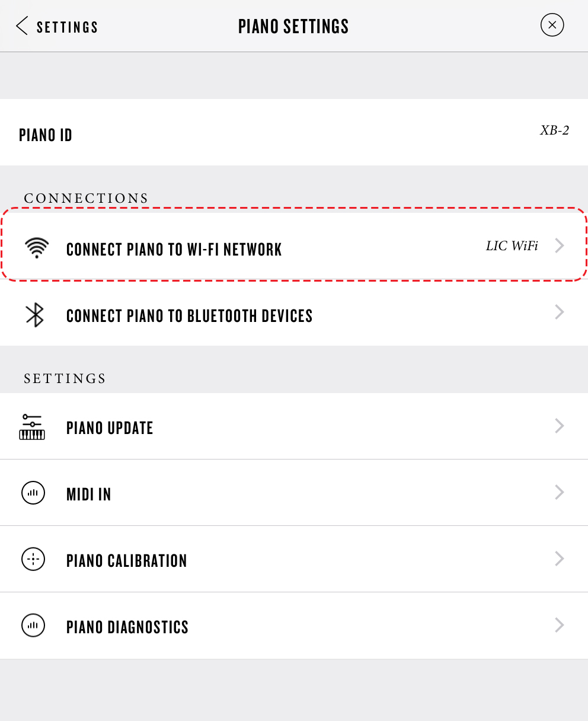The image size is (588, 721).
Task: Expand Piano Diagnostics row chevron
Action: 559,625
